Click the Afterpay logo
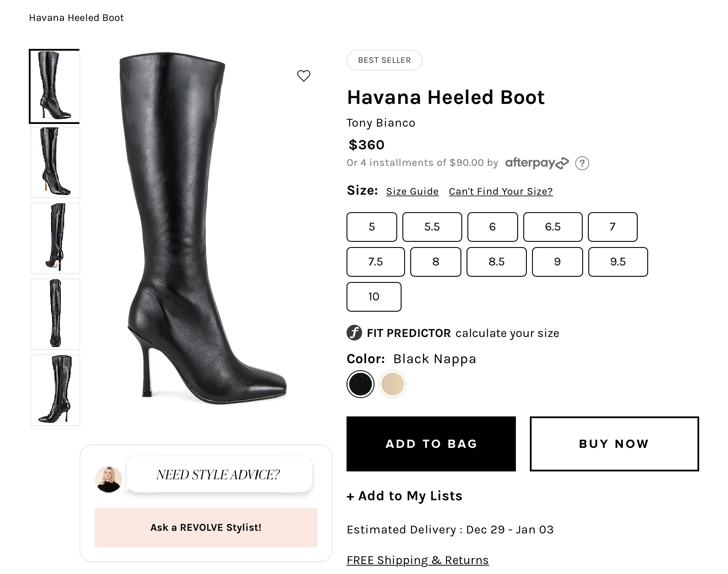Image resolution: width=728 pixels, height=574 pixels. 537,163
